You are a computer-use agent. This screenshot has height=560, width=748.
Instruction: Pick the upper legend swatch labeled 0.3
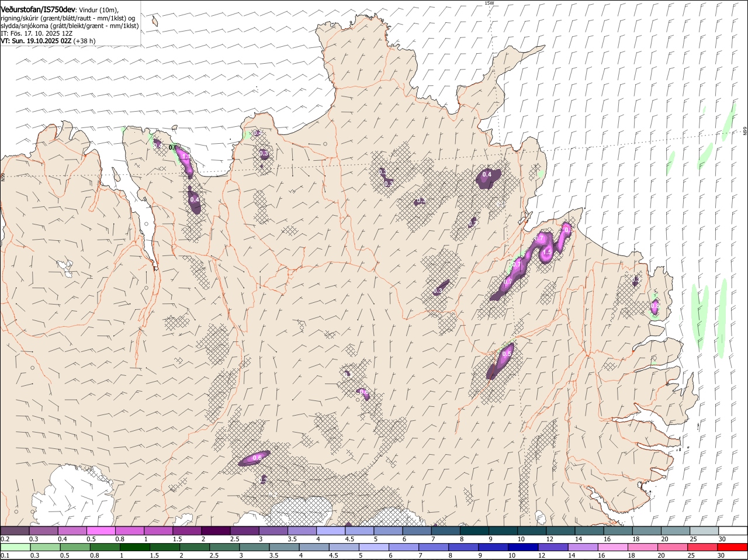pyautogui.click(x=43, y=530)
